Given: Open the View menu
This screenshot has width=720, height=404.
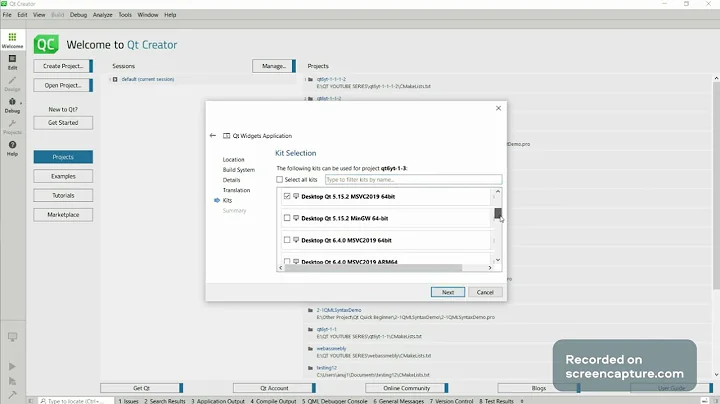Looking at the screenshot, I should coord(39,15).
